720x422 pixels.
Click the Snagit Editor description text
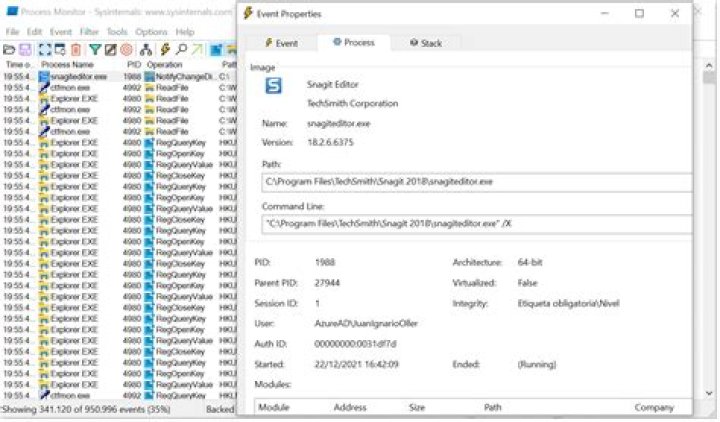[332, 84]
